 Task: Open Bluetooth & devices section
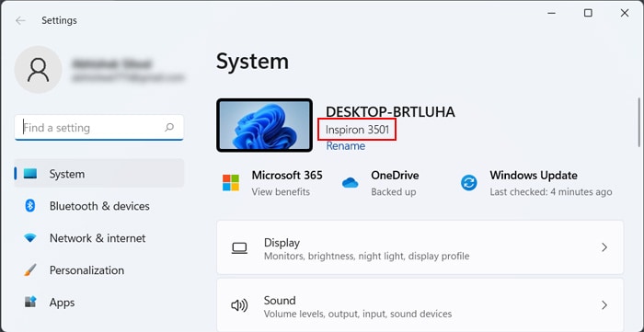[x=99, y=206]
